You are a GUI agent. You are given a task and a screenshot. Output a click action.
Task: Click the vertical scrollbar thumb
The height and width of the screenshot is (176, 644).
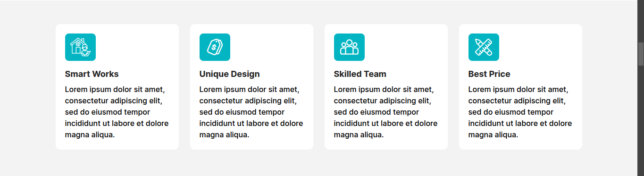pyautogui.click(x=641, y=54)
